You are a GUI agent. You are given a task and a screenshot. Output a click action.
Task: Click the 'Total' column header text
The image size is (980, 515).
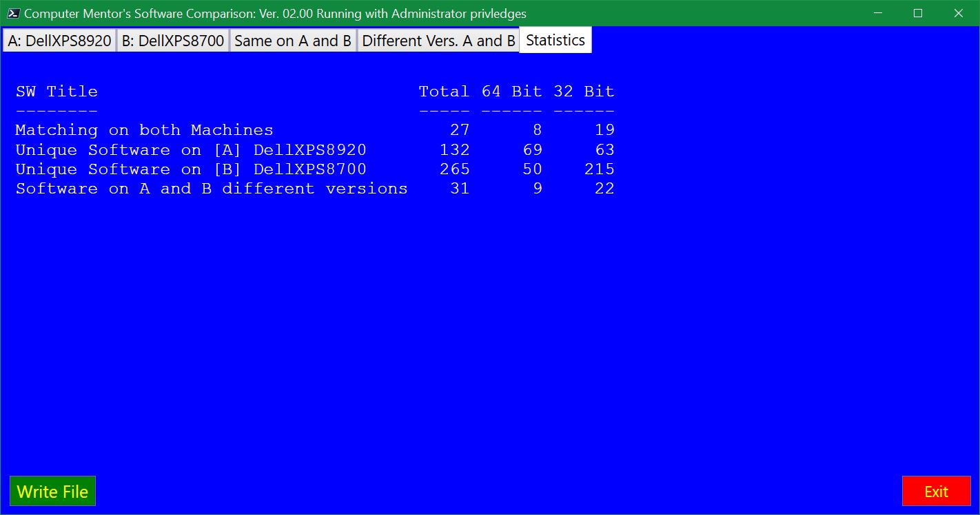(x=444, y=92)
